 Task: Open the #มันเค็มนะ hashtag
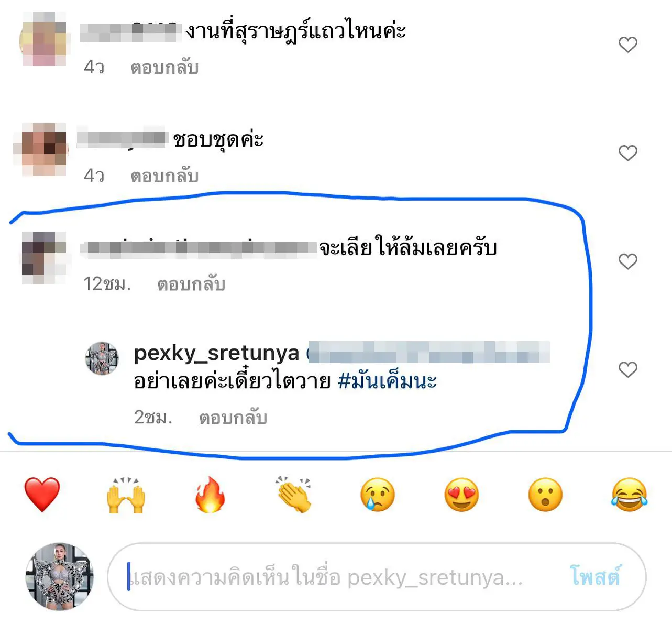pyautogui.click(x=387, y=381)
